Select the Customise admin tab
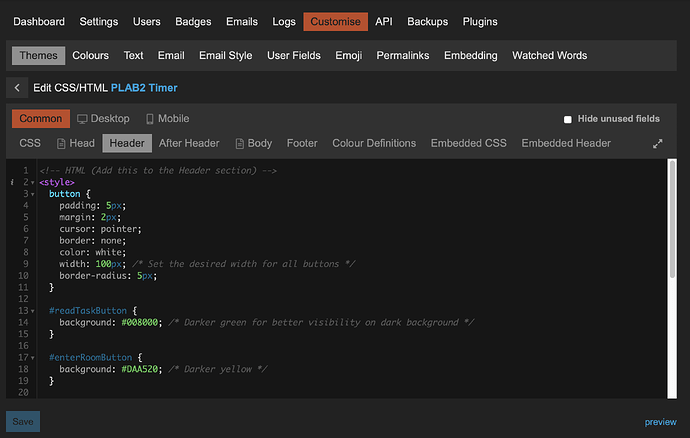Viewport: 690px width, 438px height. [x=335, y=22]
